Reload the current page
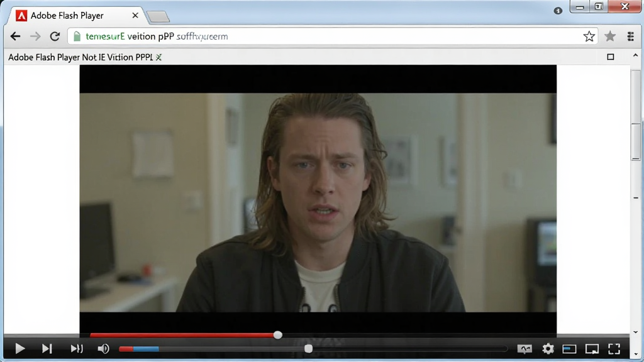This screenshot has height=362, width=644. pos(55,36)
